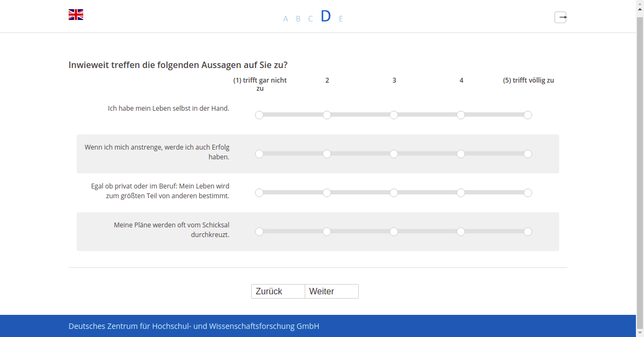
Task: Select 4 for 'Wenn ich mich anstrenge' statement
Action: [461, 154]
